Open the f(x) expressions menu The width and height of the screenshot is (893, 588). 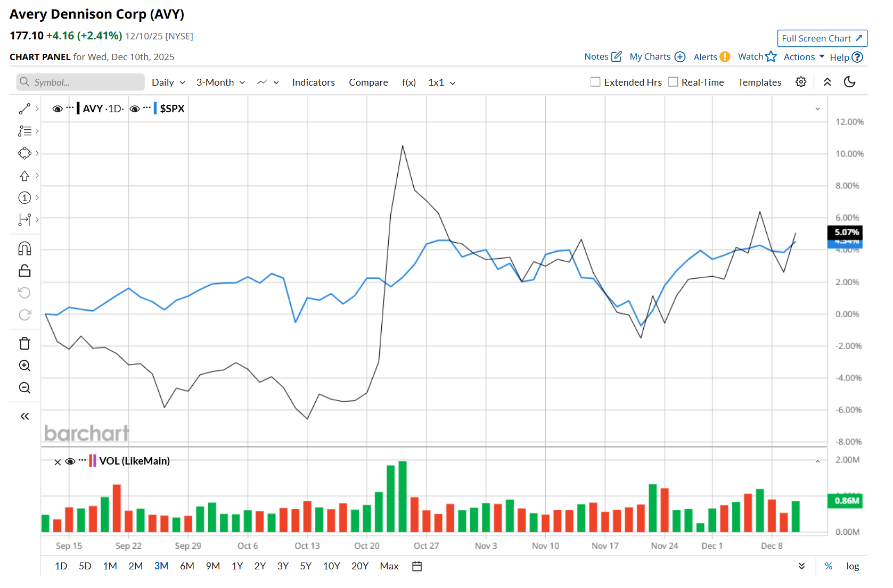pyautogui.click(x=409, y=82)
